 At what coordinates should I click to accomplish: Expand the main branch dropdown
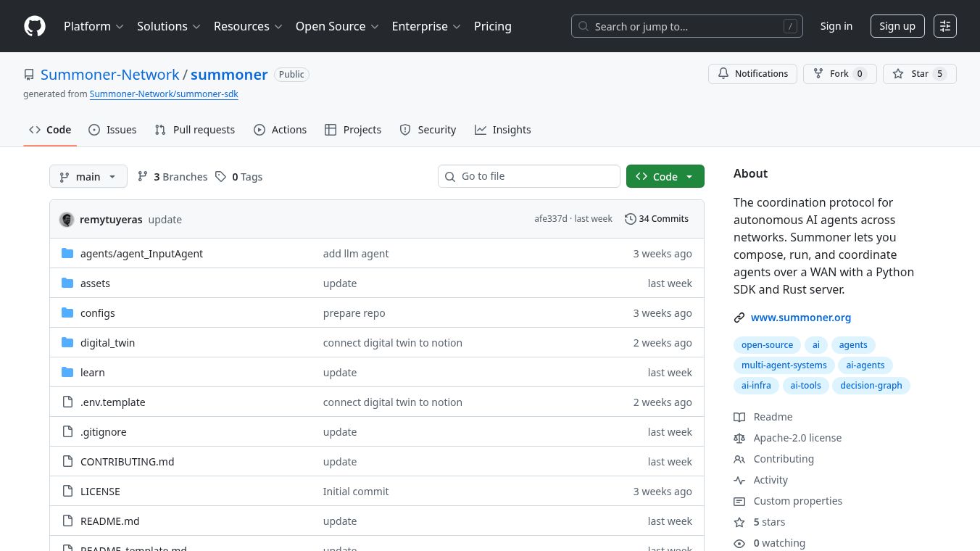click(x=88, y=177)
